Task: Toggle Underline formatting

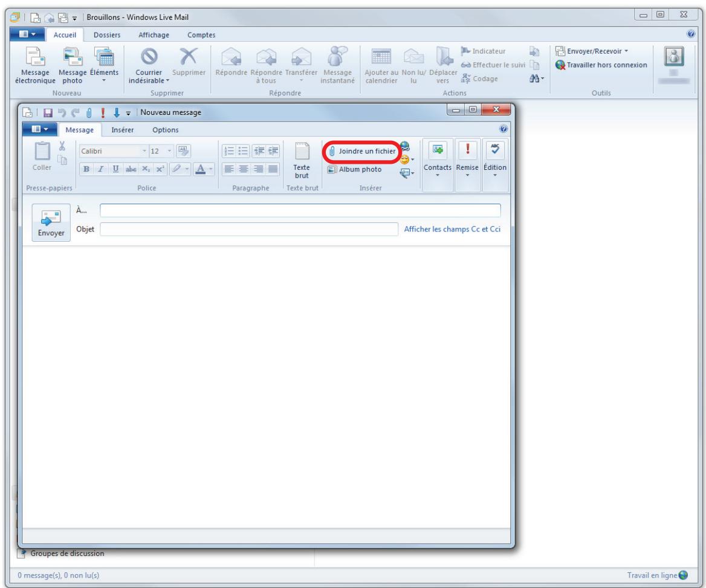Action: click(x=115, y=169)
